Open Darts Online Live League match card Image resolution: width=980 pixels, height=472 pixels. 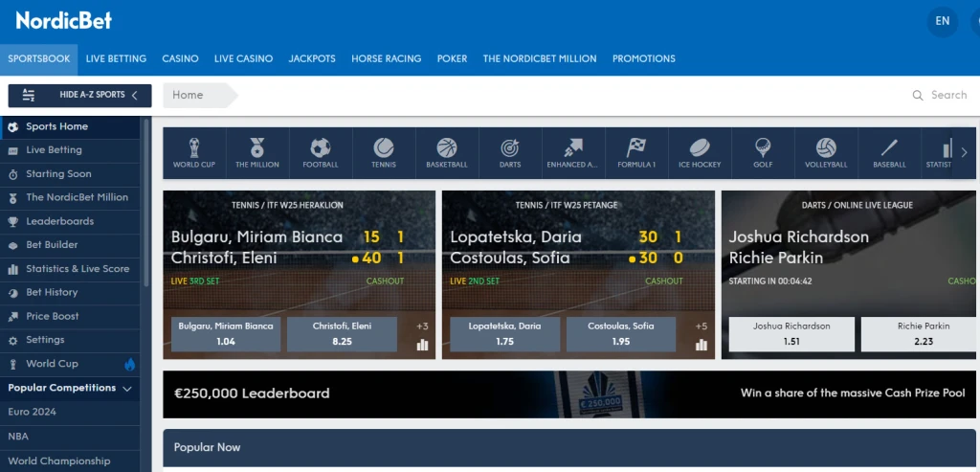851,275
